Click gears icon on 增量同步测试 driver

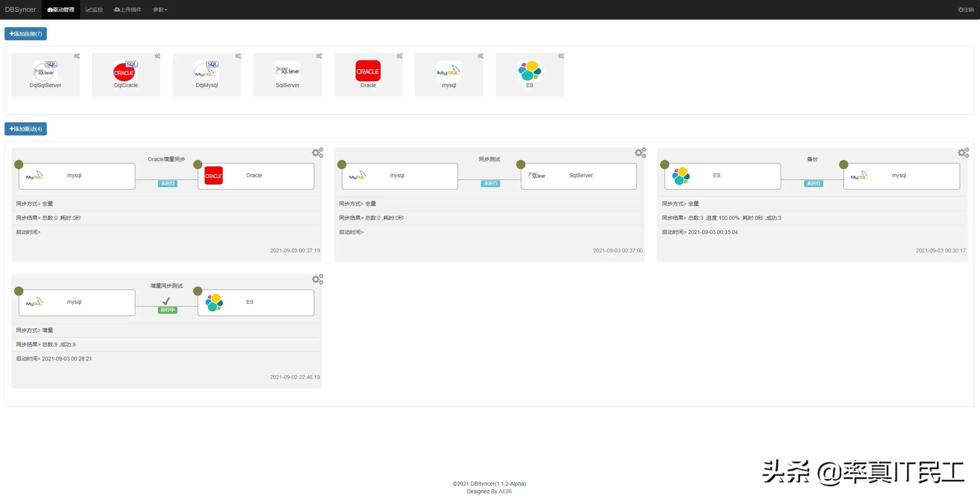click(x=317, y=279)
